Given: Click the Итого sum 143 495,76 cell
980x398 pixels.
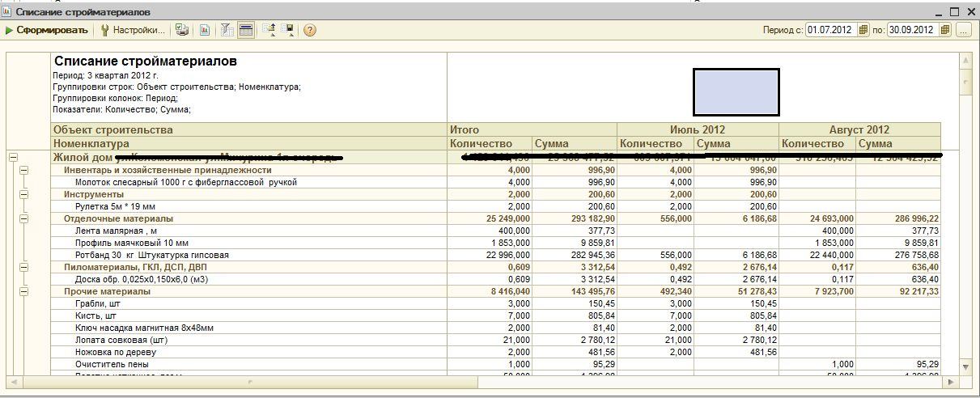Looking at the screenshot, I should coord(575,291).
